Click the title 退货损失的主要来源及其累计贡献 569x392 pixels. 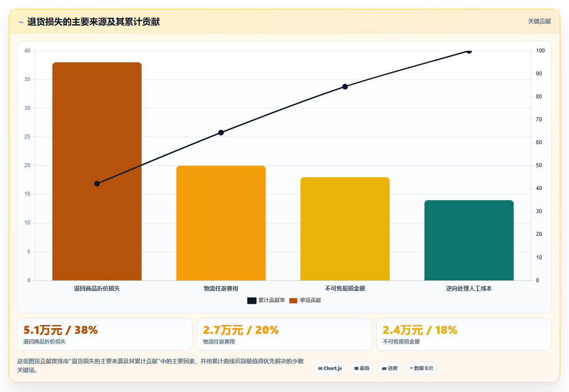(x=93, y=22)
